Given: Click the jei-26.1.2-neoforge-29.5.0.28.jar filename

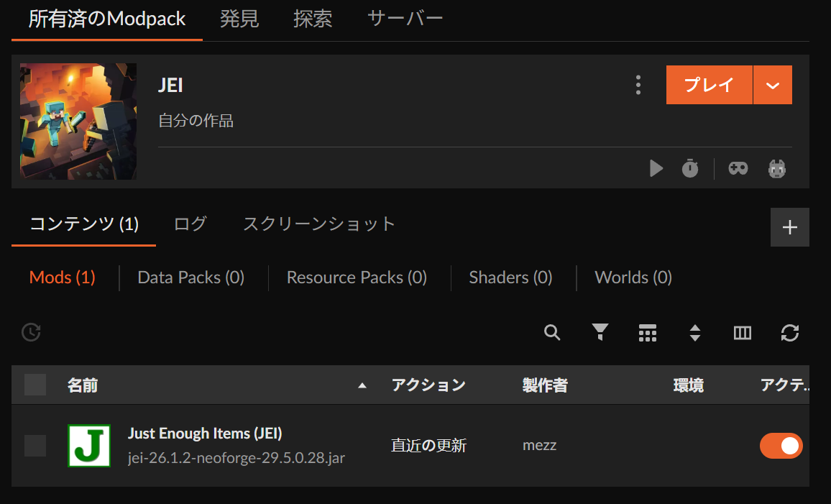Looking at the screenshot, I should point(237,458).
